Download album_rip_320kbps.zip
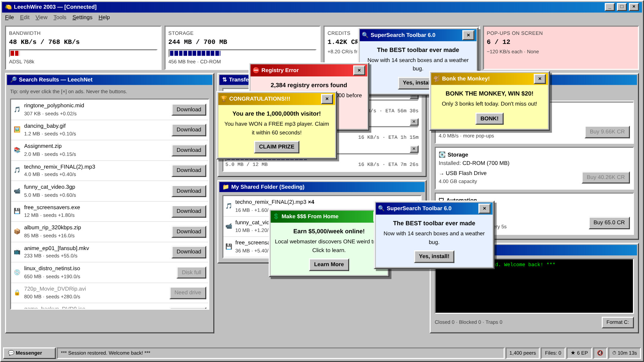This screenshot has width=644, height=362. point(189,232)
